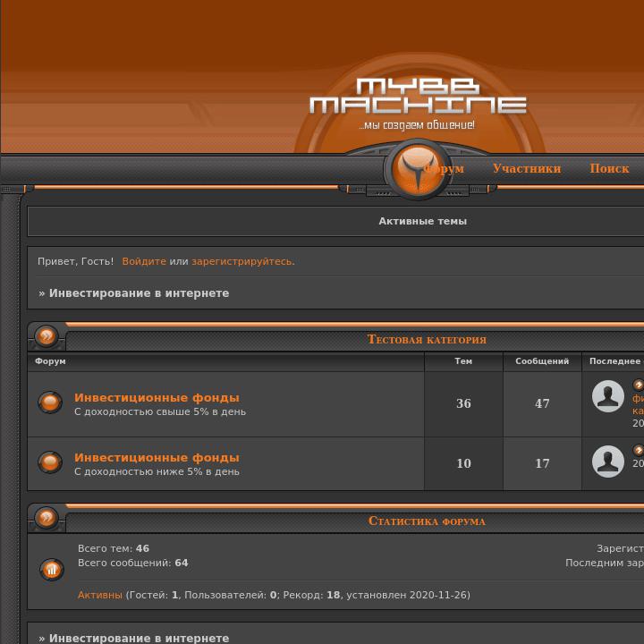Click topics count 36 cell
Image resolution: width=644 pixels, height=644 pixels.
coord(463,403)
